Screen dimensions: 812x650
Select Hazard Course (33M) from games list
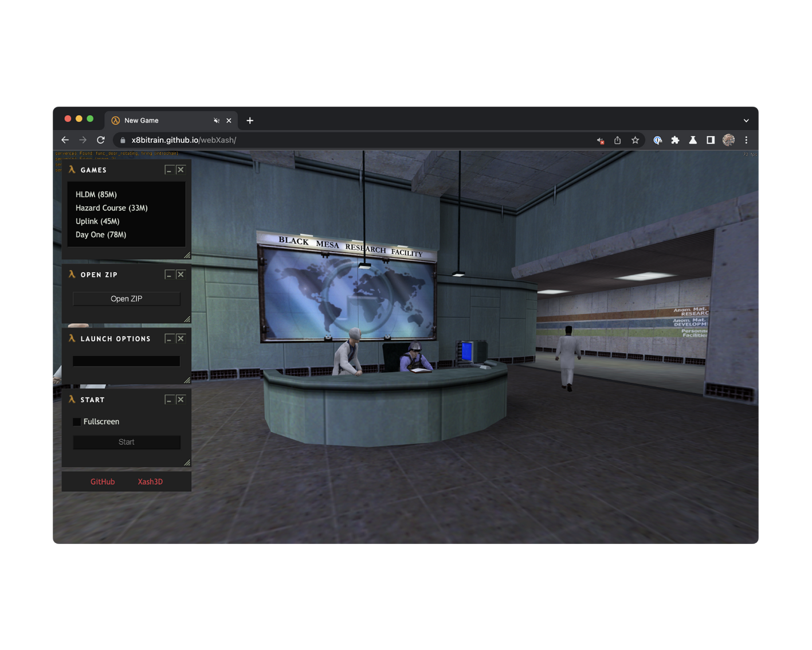click(x=112, y=208)
